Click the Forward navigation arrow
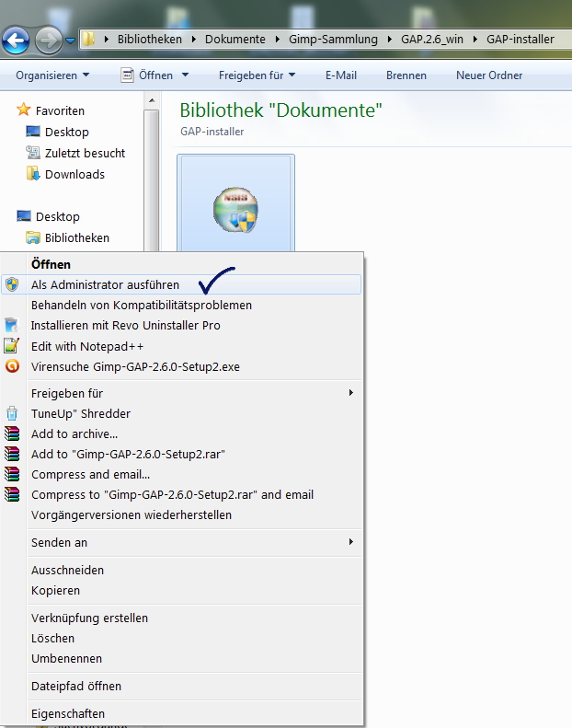Screen dimensions: 572x728 pos(48,40)
